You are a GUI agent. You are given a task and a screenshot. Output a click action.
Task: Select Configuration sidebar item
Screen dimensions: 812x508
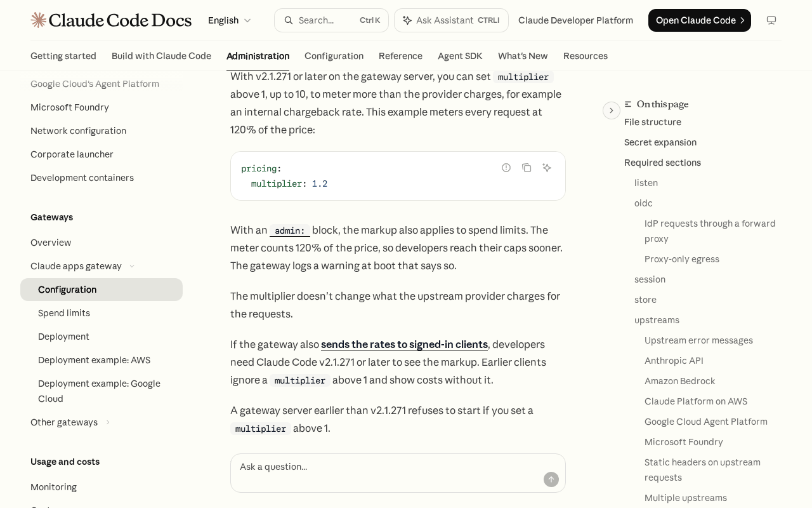click(x=101, y=290)
